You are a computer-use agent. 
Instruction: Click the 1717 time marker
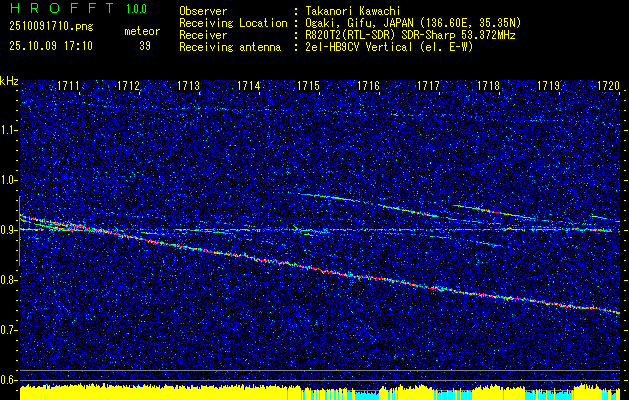pyautogui.click(x=430, y=85)
